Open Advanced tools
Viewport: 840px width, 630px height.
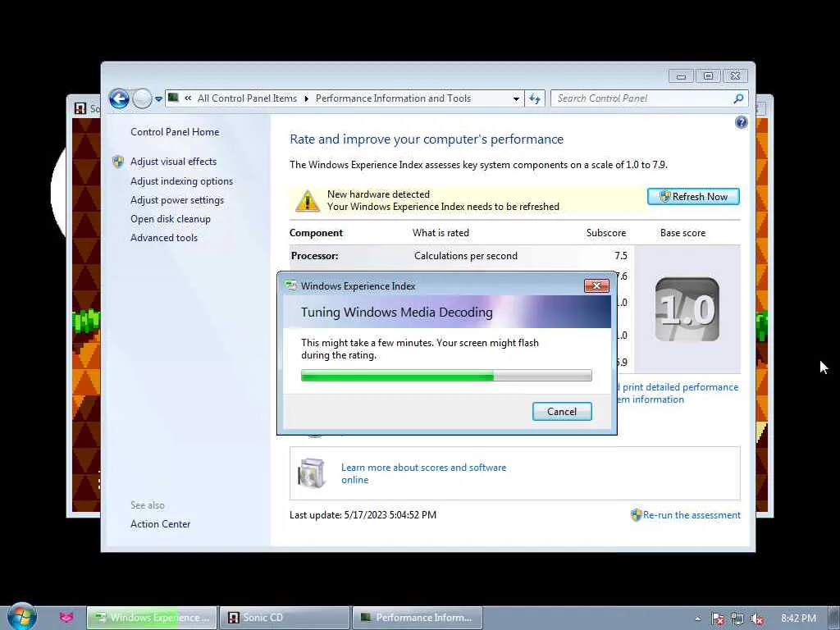pos(164,237)
